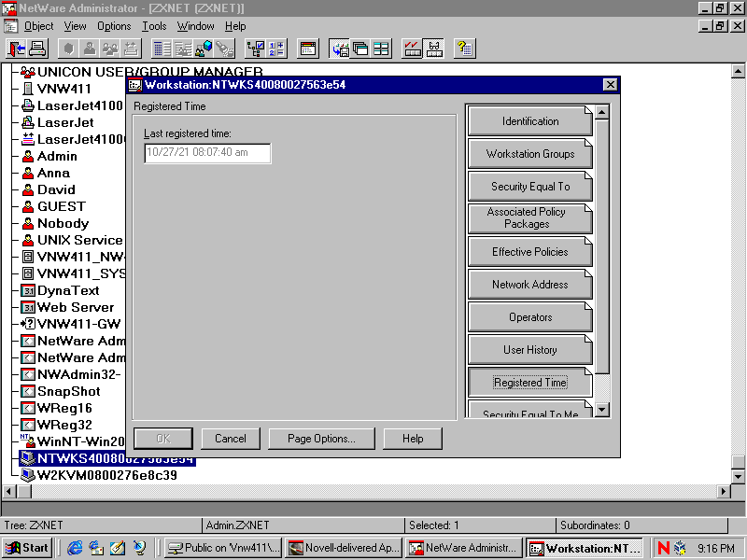Image resolution: width=747 pixels, height=560 pixels.
Task: Select the Registered Time page button
Action: pyautogui.click(x=530, y=383)
